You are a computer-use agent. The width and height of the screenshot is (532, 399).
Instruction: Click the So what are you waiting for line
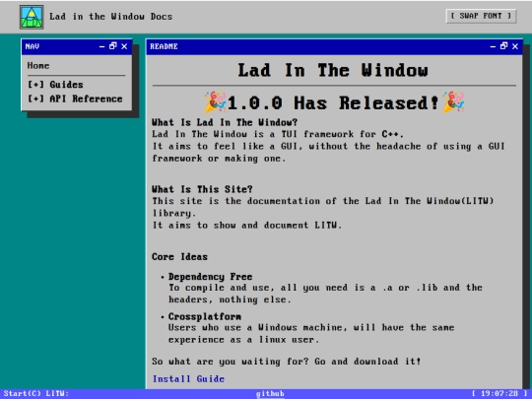pyautogui.click(x=287, y=362)
